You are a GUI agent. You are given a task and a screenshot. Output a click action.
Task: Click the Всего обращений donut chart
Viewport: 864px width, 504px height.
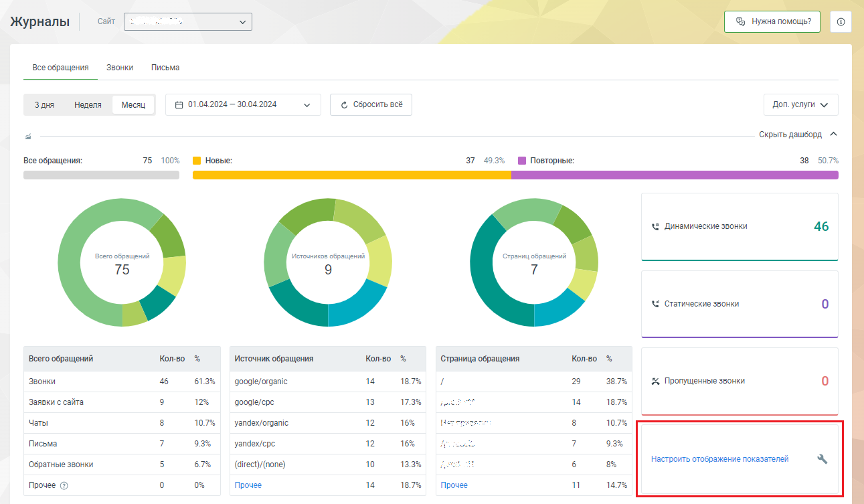point(122,263)
